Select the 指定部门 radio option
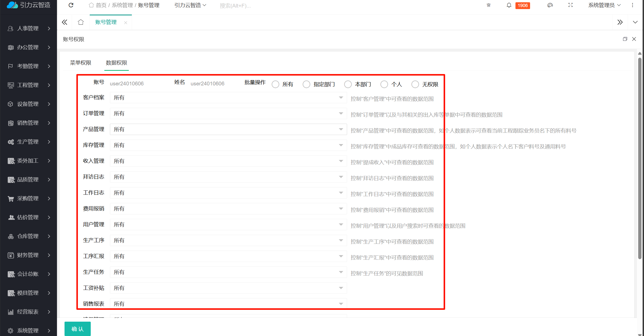This screenshot has width=644, height=336. pos(306,84)
